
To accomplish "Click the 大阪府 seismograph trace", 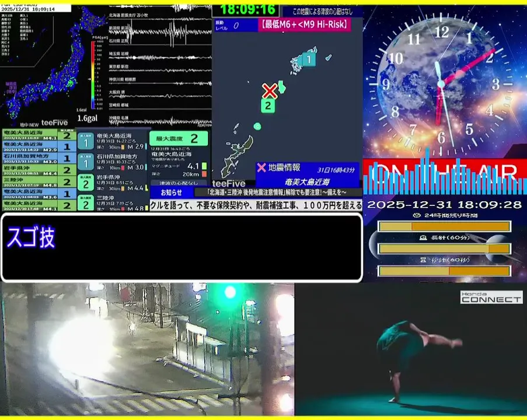I will click(160, 96).
